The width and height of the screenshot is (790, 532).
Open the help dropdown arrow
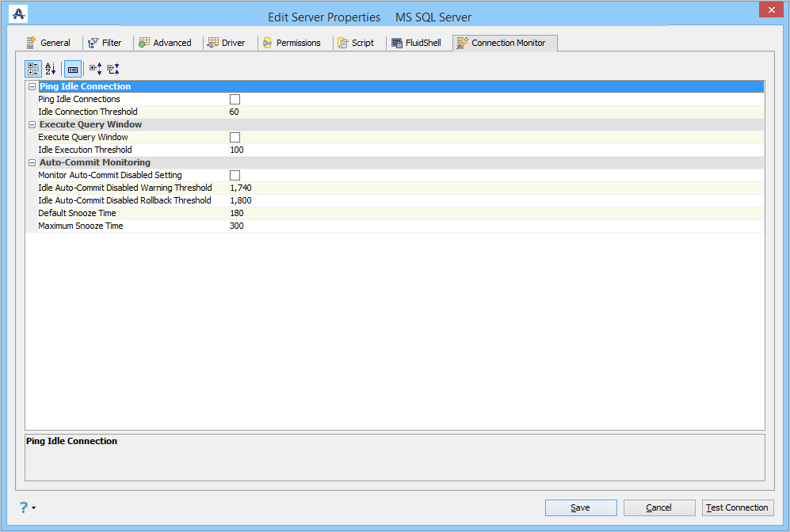tap(34, 507)
